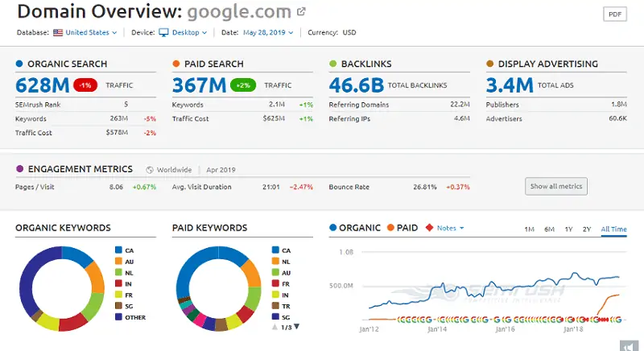The height and width of the screenshot is (351, 644).
Task: Click the OTHER swatch in Organic Keywords legend
Action: pos(118,317)
